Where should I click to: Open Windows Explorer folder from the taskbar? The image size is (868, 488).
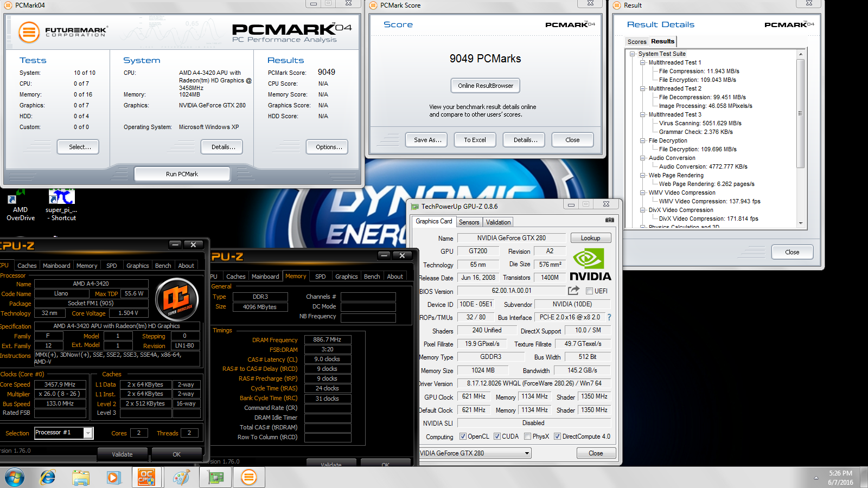tap(80, 478)
